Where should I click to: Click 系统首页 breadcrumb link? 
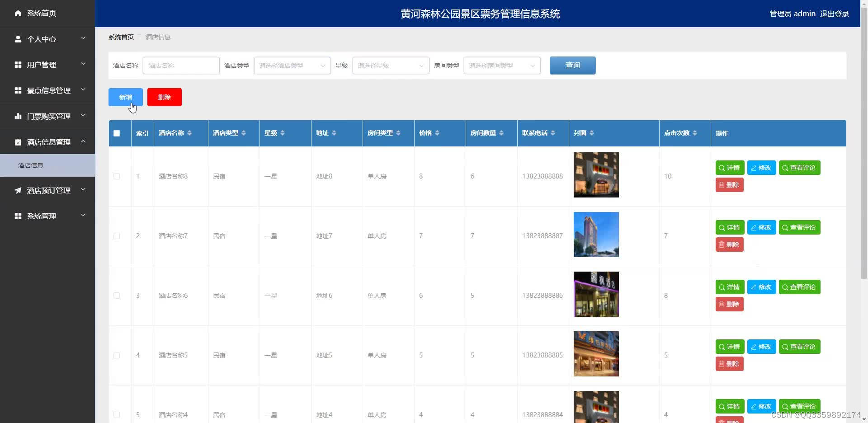(x=121, y=37)
